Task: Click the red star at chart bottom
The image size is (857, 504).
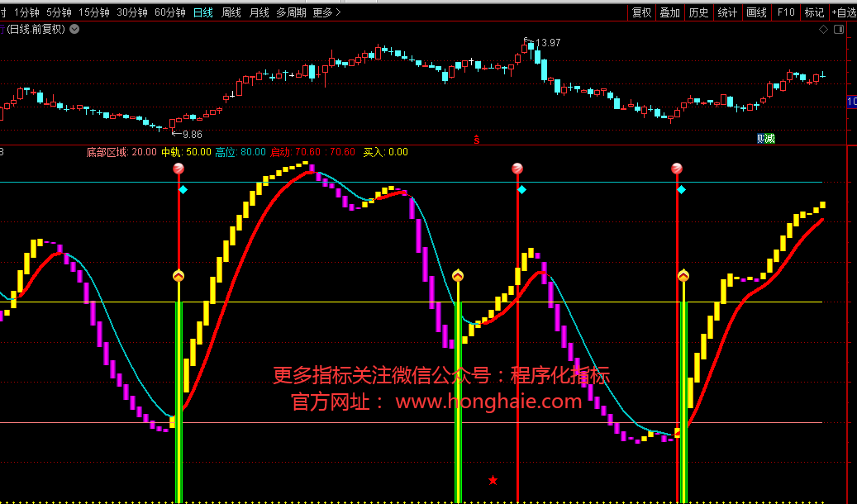Action: coord(493,480)
